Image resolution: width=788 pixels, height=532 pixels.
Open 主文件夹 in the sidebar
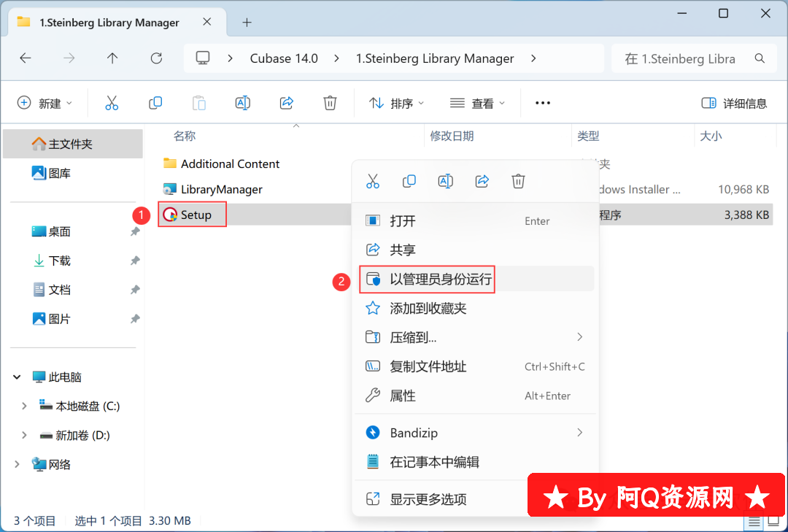tap(73, 144)
